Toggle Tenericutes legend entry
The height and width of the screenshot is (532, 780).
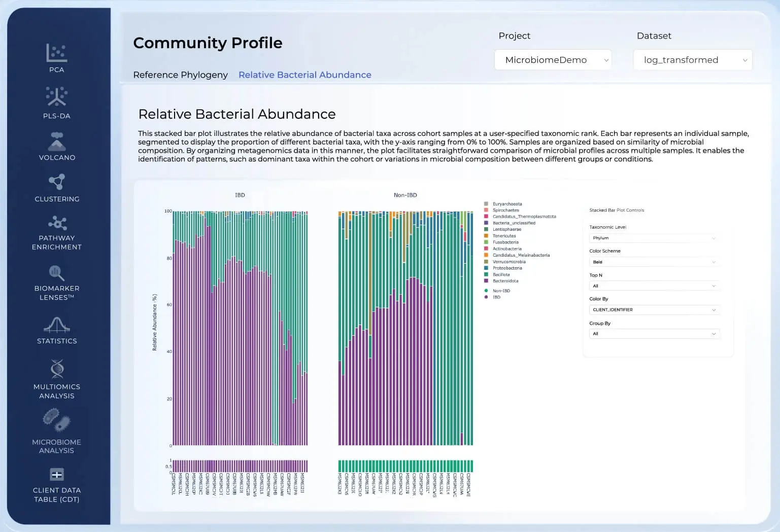504,236
